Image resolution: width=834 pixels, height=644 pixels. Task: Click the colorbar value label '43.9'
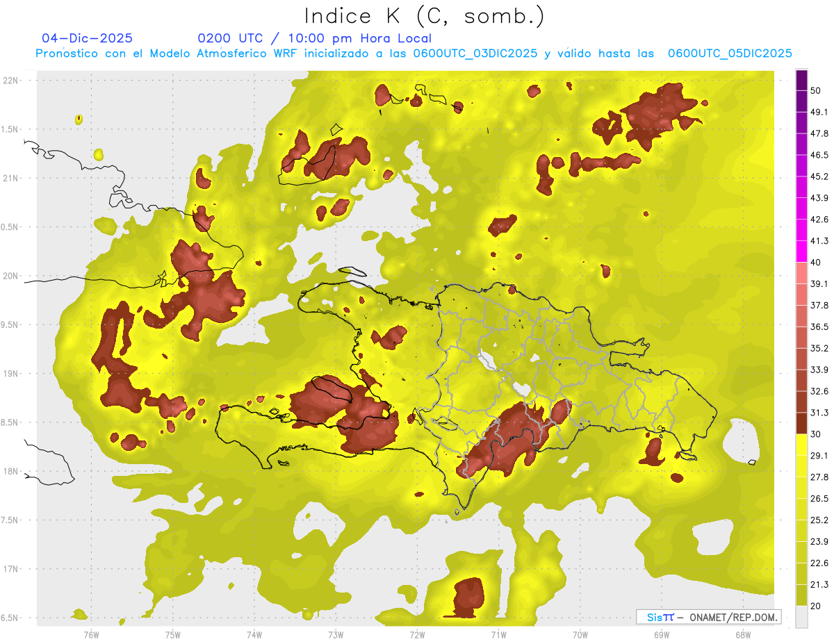click(819, 198)
